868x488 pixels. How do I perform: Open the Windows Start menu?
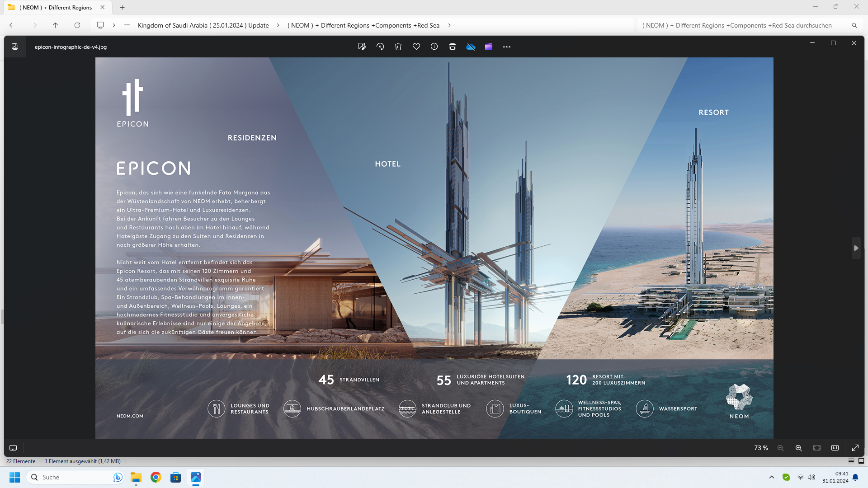(15, 477)
